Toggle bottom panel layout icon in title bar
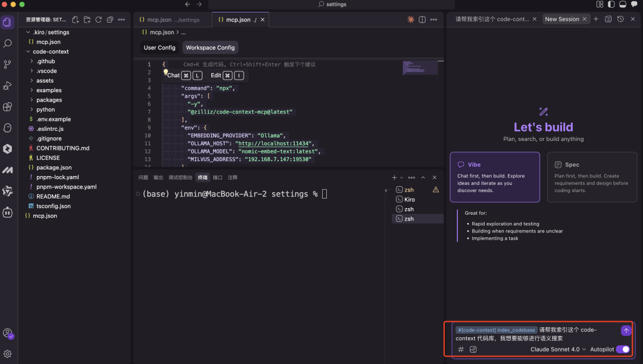643x364 pixels. point(623,4)
